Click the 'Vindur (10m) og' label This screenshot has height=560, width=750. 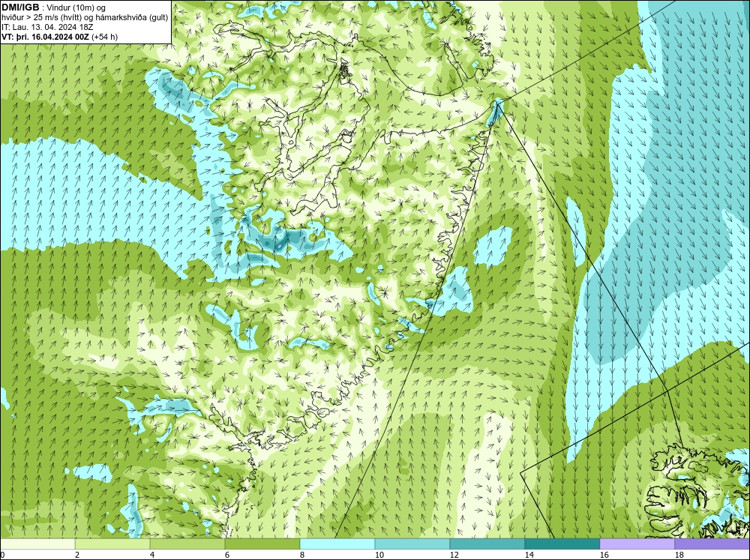76,7
